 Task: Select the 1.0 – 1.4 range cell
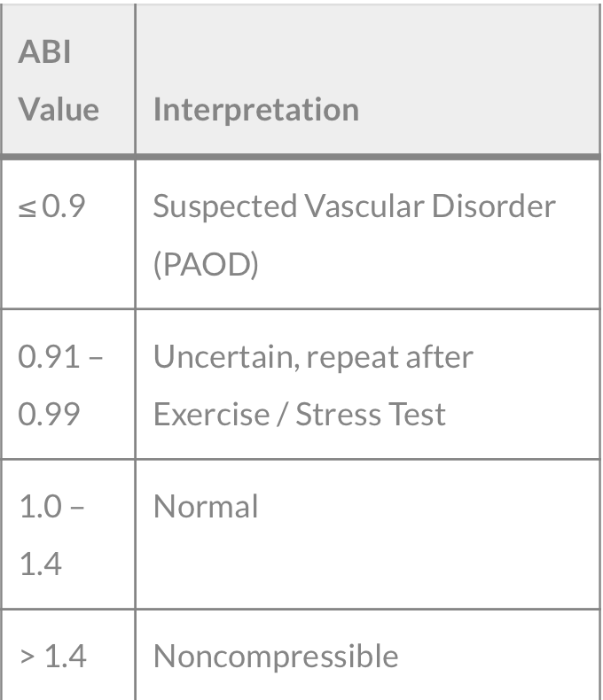tap(68, 534)
